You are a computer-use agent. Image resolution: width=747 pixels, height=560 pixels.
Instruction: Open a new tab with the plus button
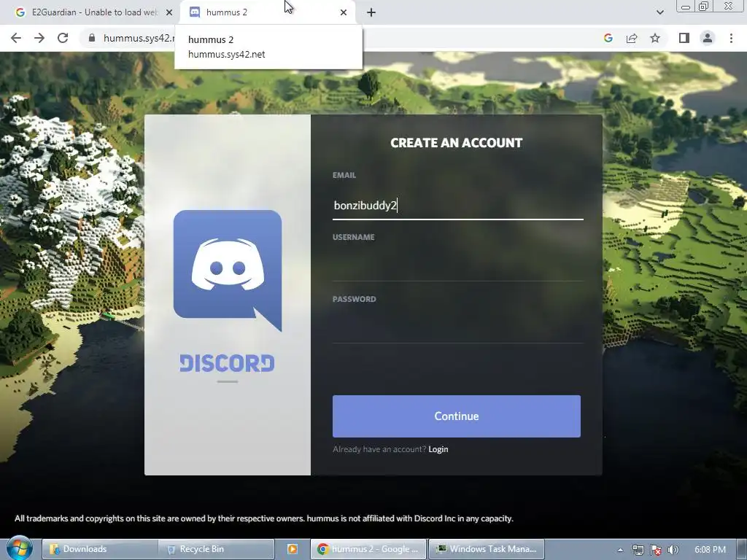(x=371, y=12)
